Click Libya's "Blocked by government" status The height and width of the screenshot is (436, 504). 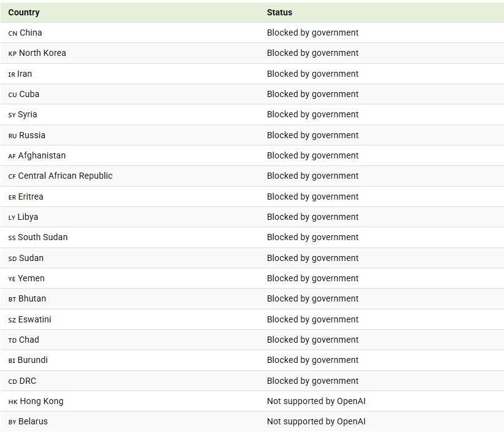(x=312, y=217)
